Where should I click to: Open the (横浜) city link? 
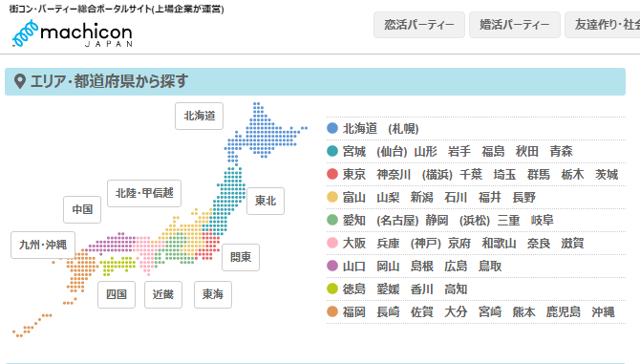point(437,174)
